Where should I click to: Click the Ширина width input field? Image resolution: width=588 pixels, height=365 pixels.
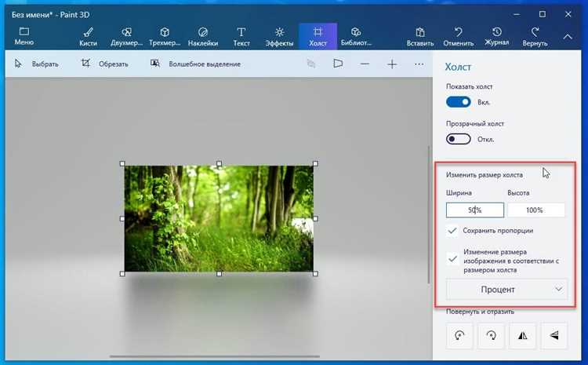(475, 210)
